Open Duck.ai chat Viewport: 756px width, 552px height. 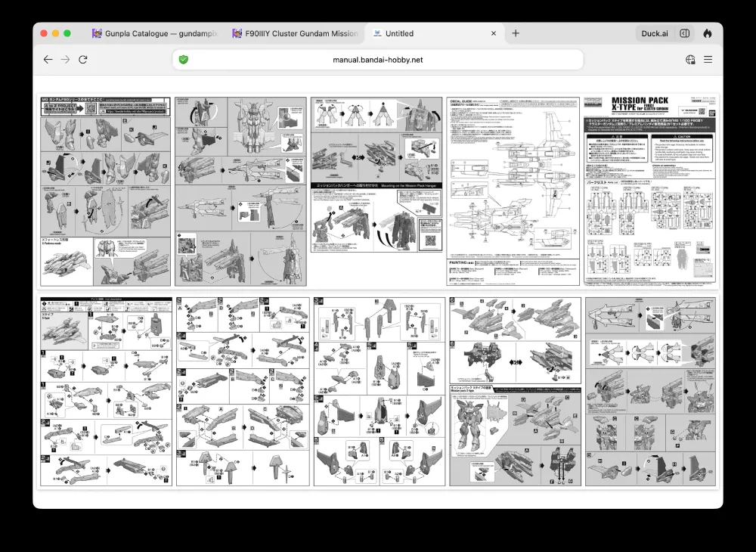pyautogui.click(x=654, y=33)
